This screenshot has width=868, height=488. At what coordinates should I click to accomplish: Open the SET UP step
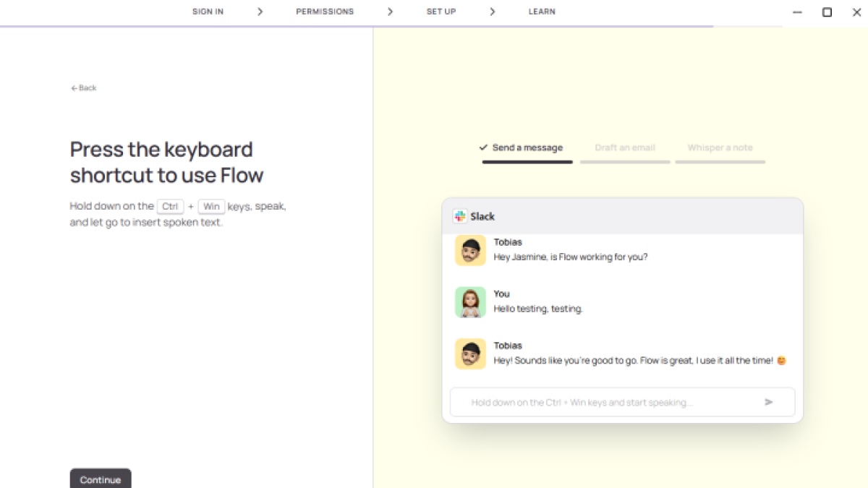(x=441, y=12)
